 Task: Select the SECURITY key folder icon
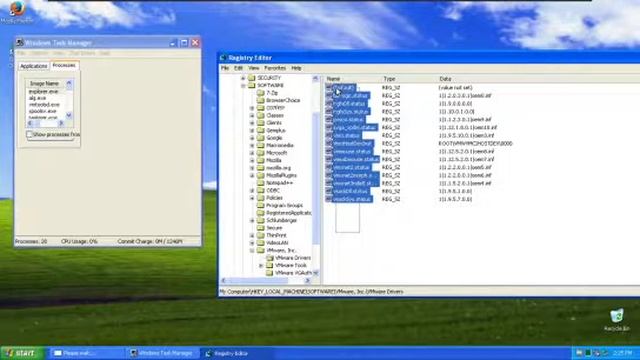pos(252,78)
